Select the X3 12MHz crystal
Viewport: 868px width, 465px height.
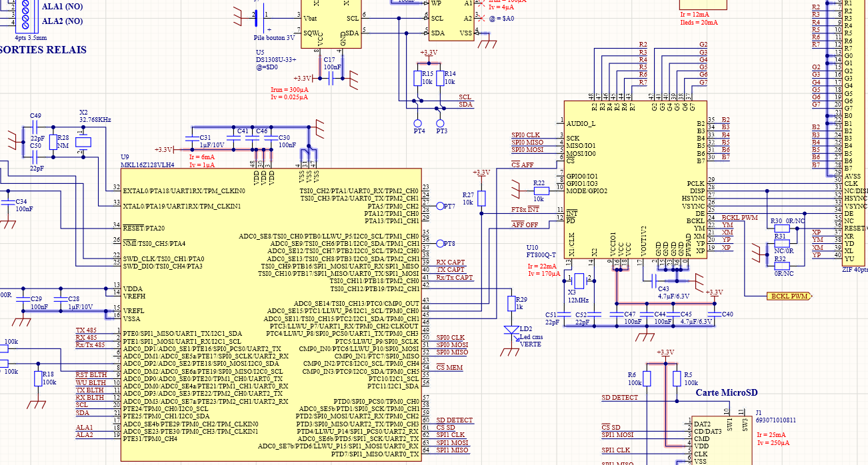click(579, 280)
